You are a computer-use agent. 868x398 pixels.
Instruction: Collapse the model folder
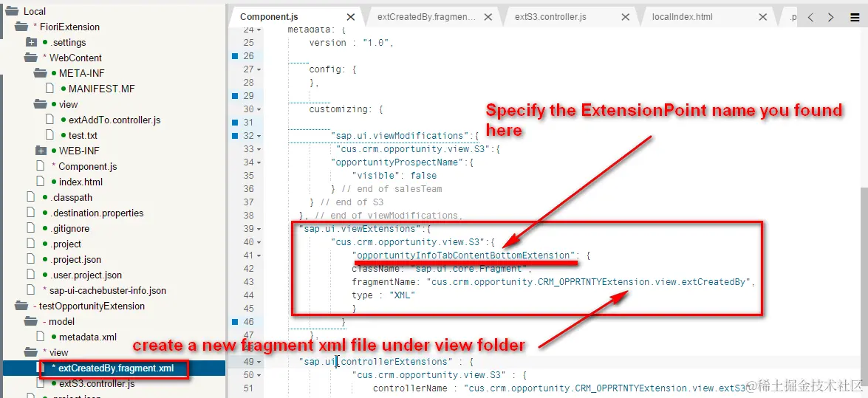coord(30,321)
